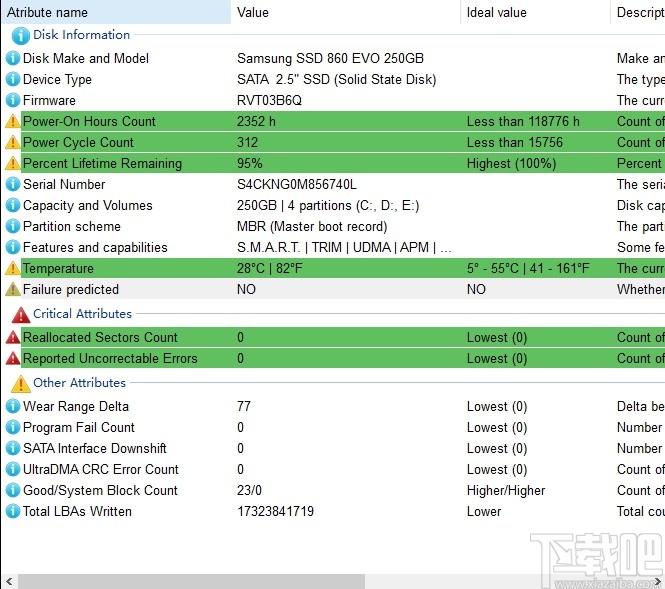The width and height of the screenshot is (665, 589).
Task: Select firmware value RVT03B6Q
Action: pos(269,100)
